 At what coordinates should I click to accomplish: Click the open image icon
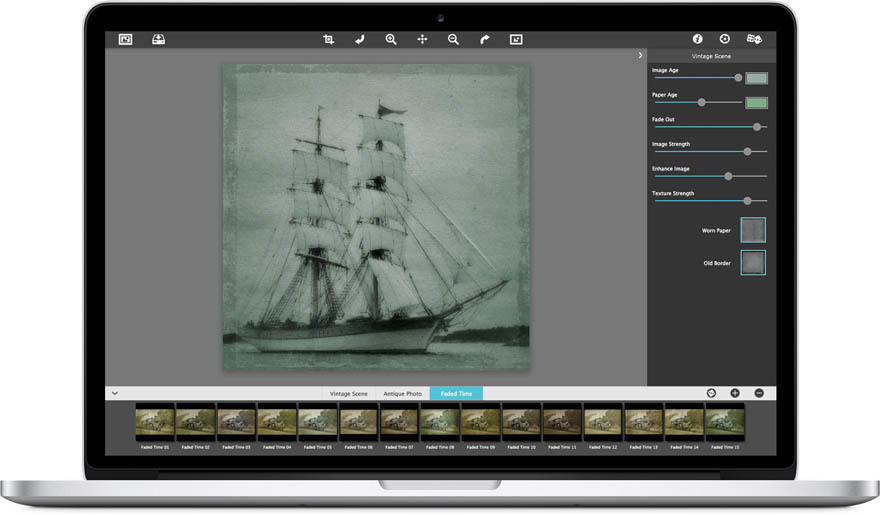(125, 39)
